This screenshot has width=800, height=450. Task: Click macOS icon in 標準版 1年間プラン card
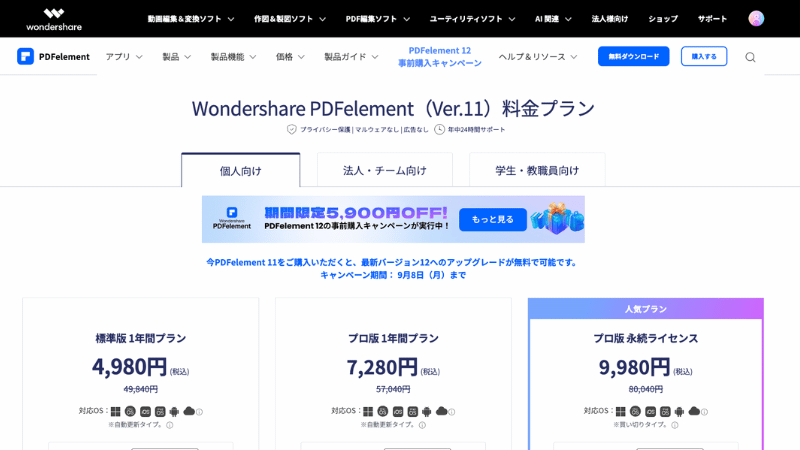131,411
